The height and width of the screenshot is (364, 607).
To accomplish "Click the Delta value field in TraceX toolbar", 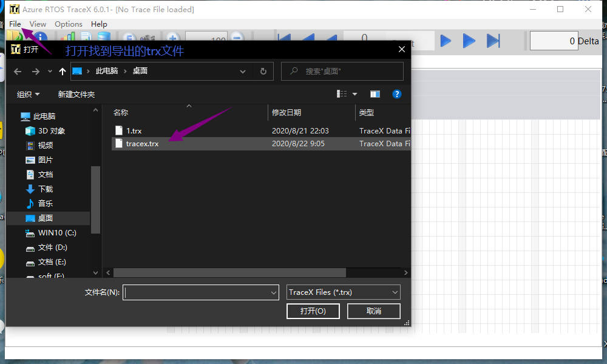I will pos(554,41).
